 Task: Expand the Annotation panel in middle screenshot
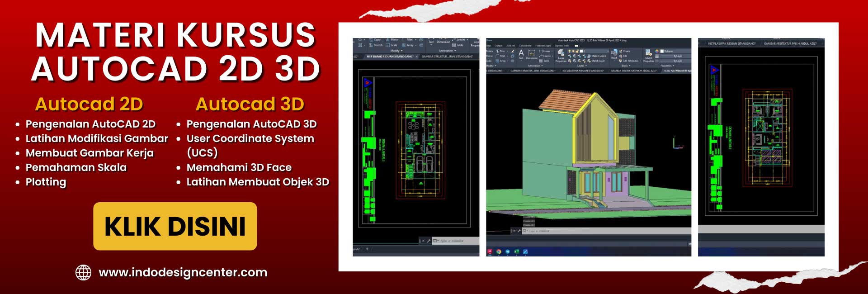coord(535,66)
